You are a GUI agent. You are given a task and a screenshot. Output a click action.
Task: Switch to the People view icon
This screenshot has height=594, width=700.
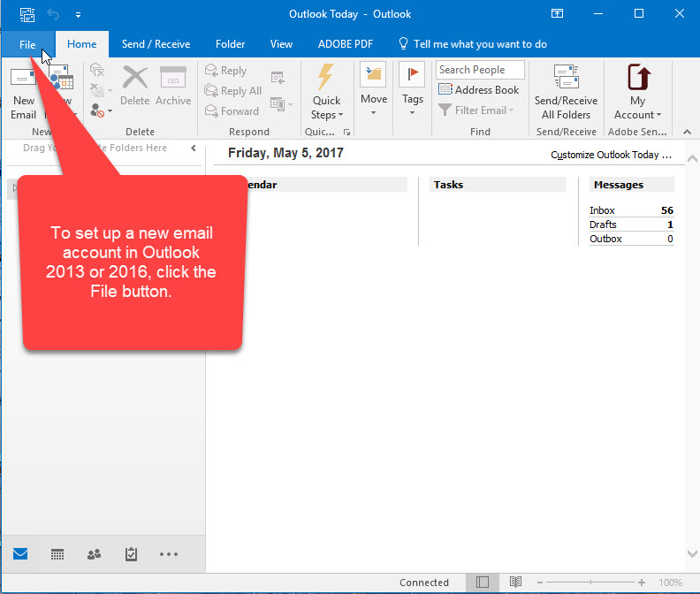(94, 554)
